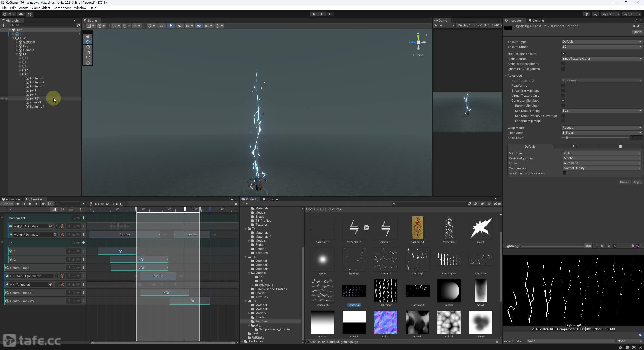Select the Rect tool in the Scene view
The image size is (644, 350).
pos(88,57)
